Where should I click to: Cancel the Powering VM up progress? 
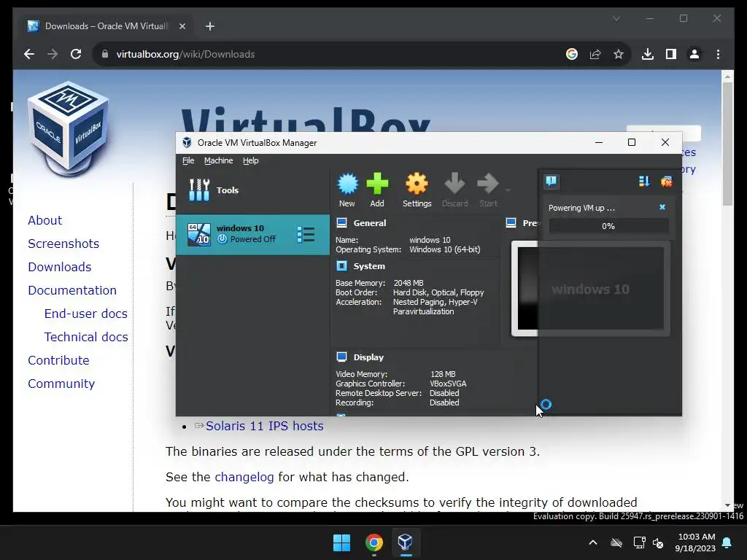[662, 207]
